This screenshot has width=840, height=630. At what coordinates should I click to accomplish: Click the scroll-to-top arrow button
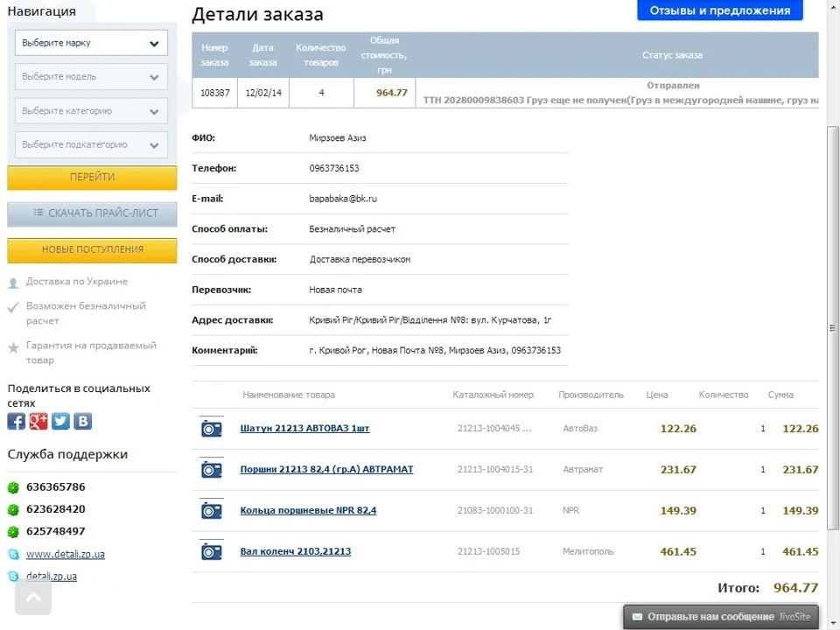[33, 598]
